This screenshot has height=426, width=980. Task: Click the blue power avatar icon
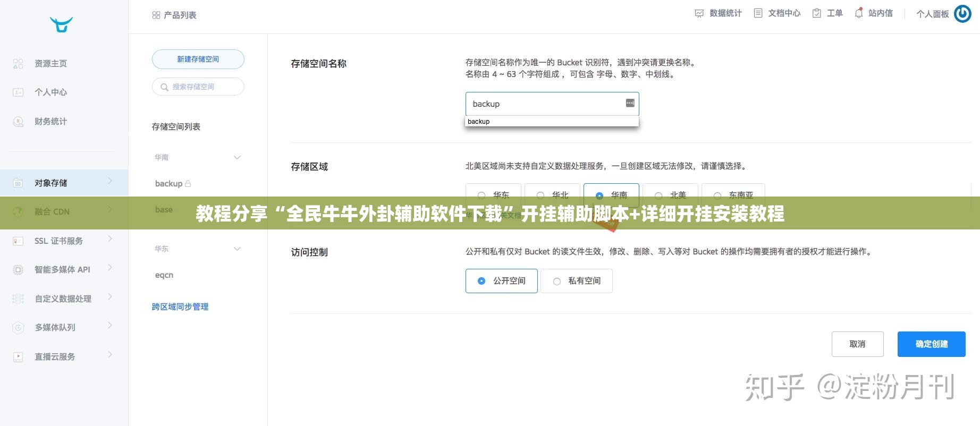(x=963, y=14)
